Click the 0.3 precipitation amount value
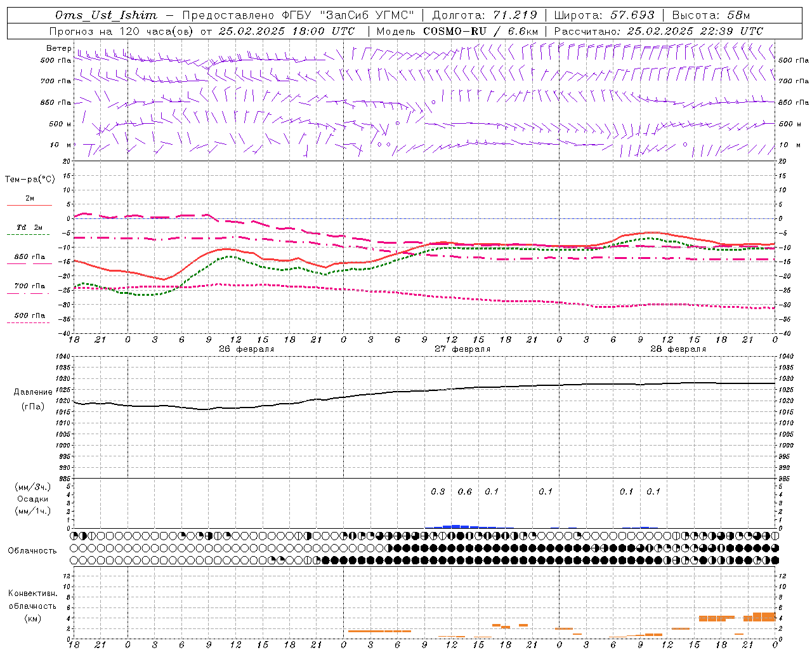The width and height of the screenshot is (812, 650). pos(438,491)
